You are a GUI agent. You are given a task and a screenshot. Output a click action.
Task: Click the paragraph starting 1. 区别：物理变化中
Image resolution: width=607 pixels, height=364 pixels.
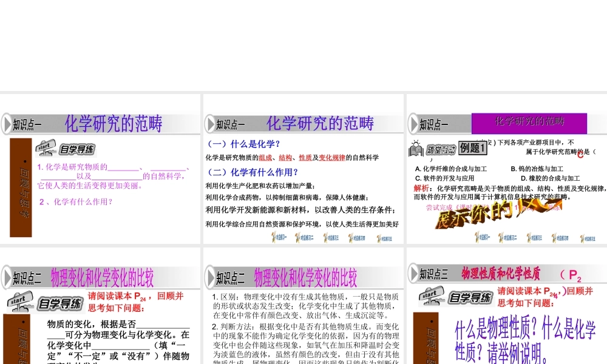click(x=305, y=306)
